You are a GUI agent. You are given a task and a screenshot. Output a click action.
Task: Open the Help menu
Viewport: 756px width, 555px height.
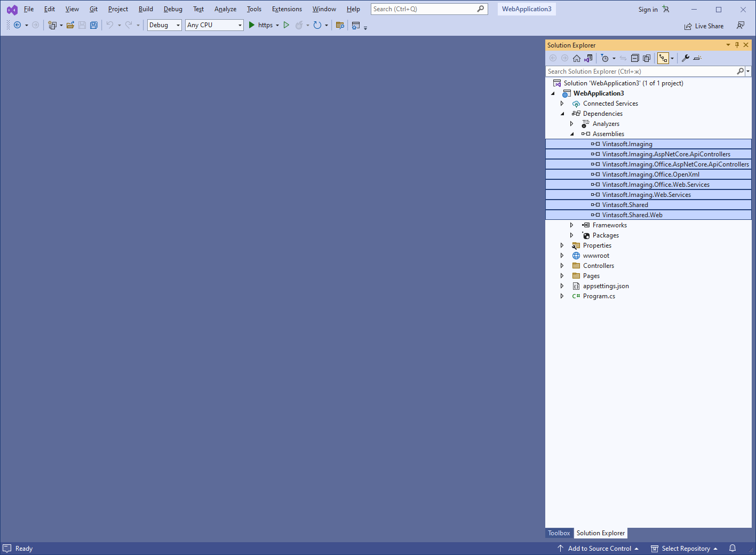click(353, 9)
